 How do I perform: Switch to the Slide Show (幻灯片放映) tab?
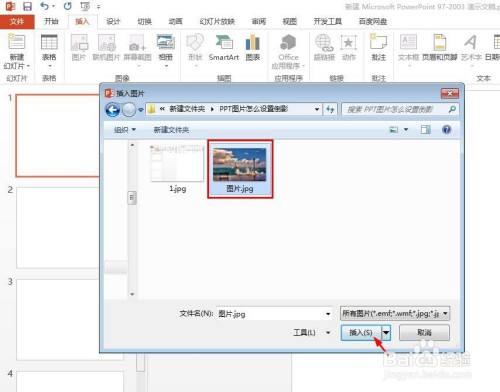pos(217,22)
